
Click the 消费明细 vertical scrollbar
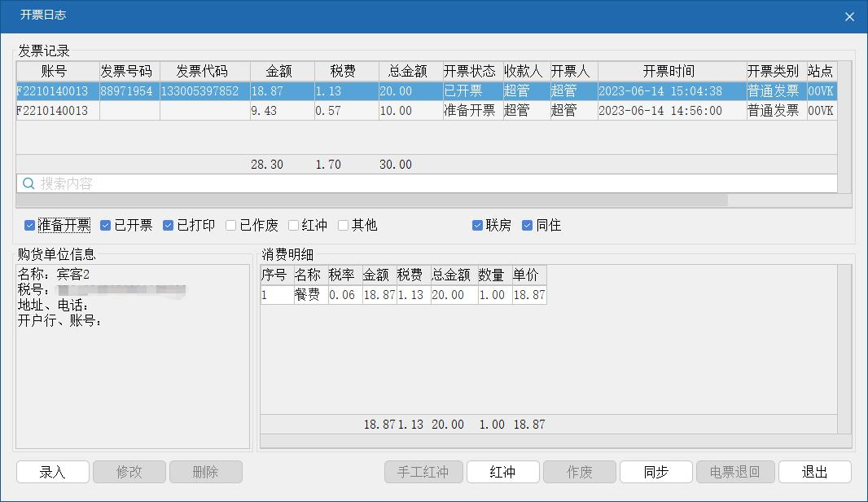[x=844, y=349]
